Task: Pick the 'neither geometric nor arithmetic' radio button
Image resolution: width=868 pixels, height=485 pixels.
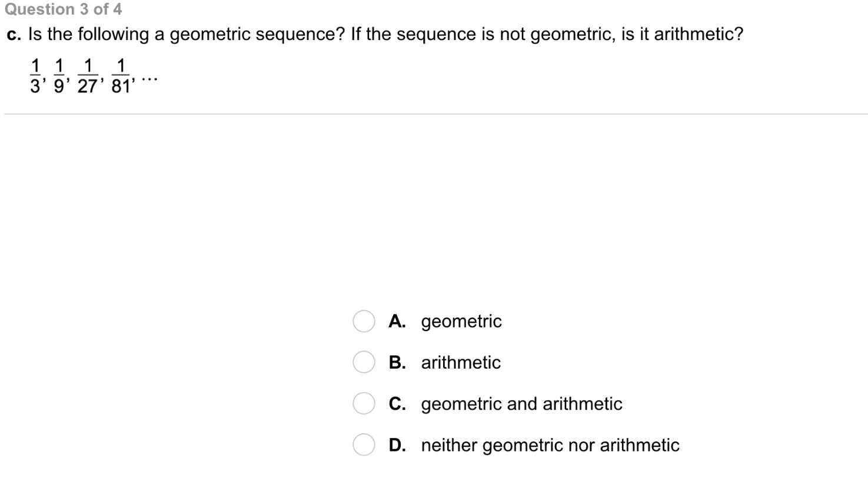Action: (x=364, y=445)
